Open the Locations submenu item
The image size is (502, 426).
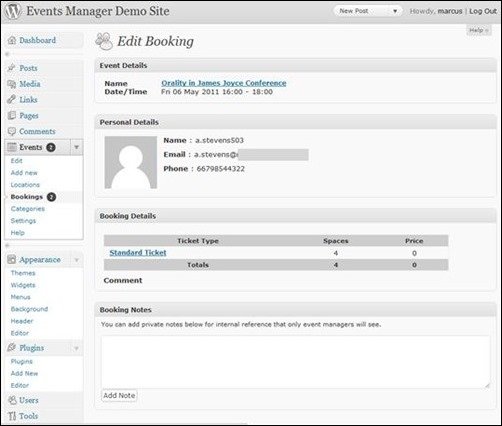pos(25,185)
